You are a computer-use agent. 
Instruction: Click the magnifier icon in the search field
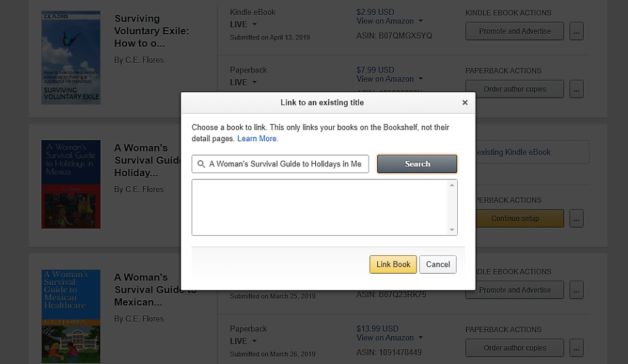(201, 164)
